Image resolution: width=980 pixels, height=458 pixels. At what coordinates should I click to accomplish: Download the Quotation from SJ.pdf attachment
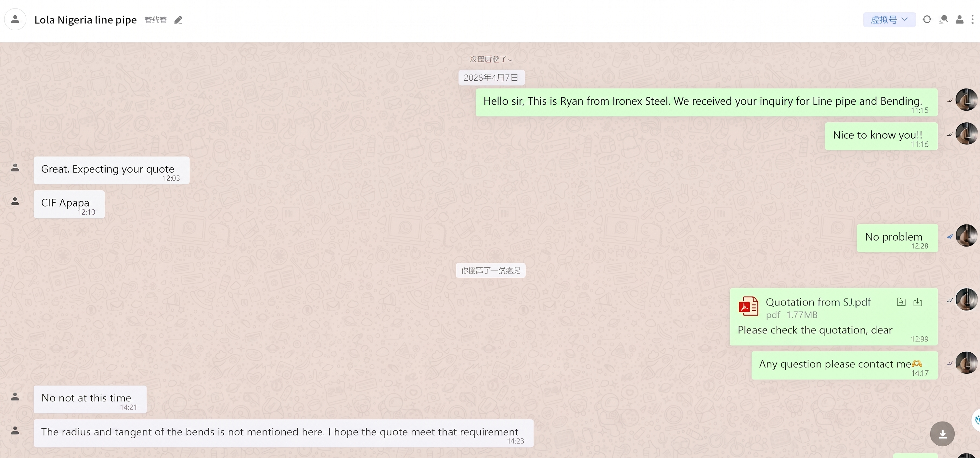click(x=918, y=302)
